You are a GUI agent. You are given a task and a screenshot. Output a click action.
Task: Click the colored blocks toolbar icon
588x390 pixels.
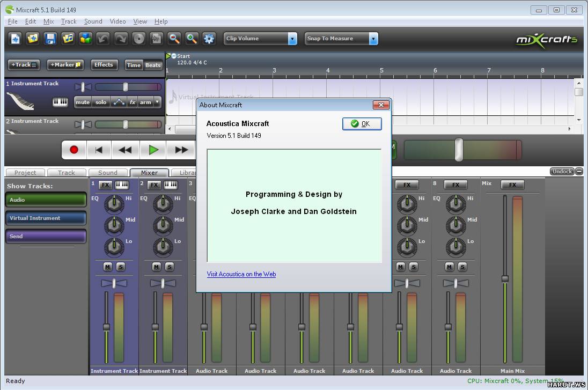[85, 39]
